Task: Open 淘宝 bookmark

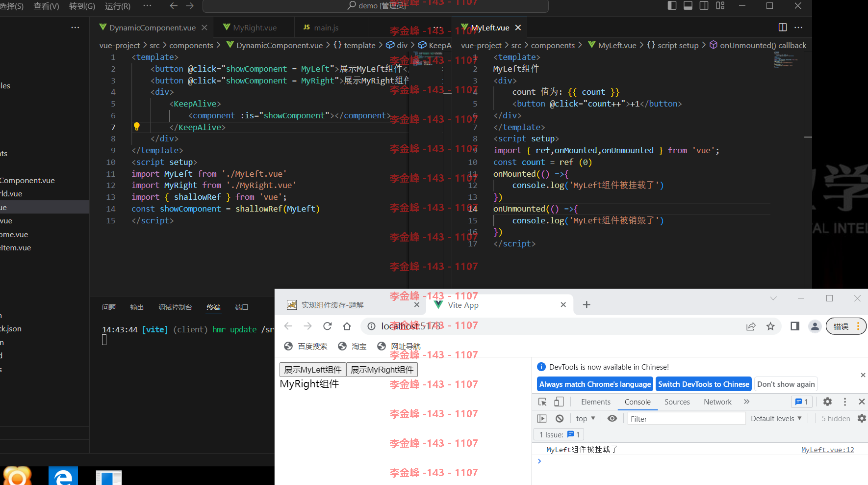Action: (x=352, y=346)
